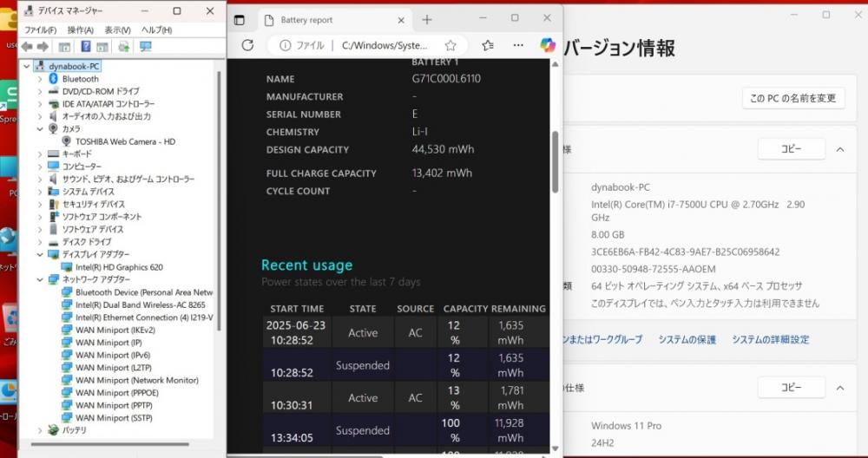The image size is (868, 458).
Task: Select the ソフトウェア コンポーネント icon
Action: tap(53, 217)
